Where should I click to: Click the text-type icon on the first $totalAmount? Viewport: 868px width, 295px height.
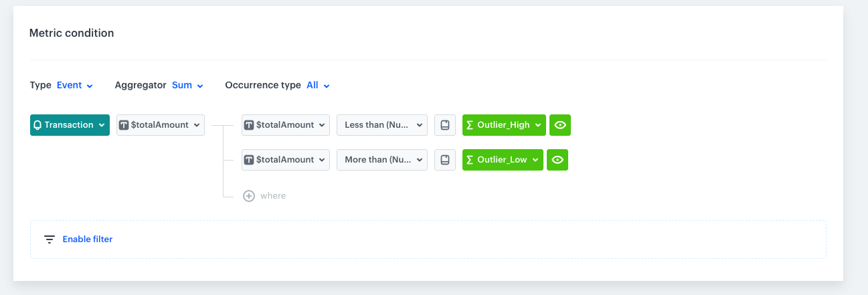[124, 125]
